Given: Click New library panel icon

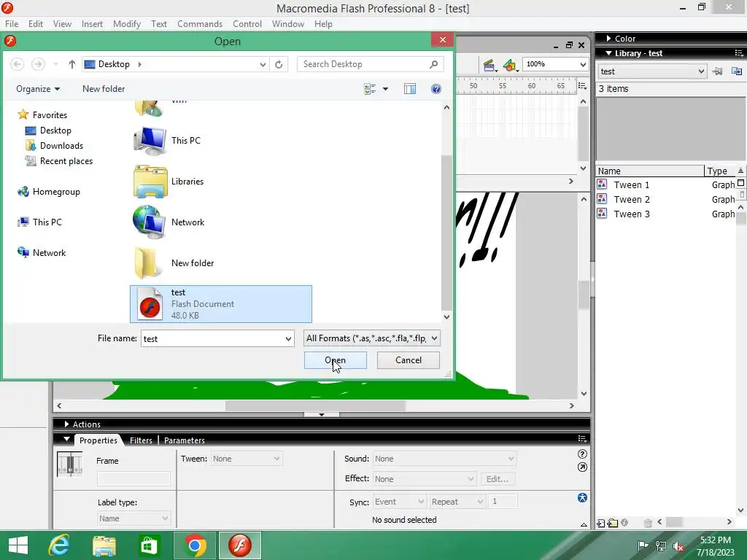Looking at the screenshot, I should click(x=737, y=71).
